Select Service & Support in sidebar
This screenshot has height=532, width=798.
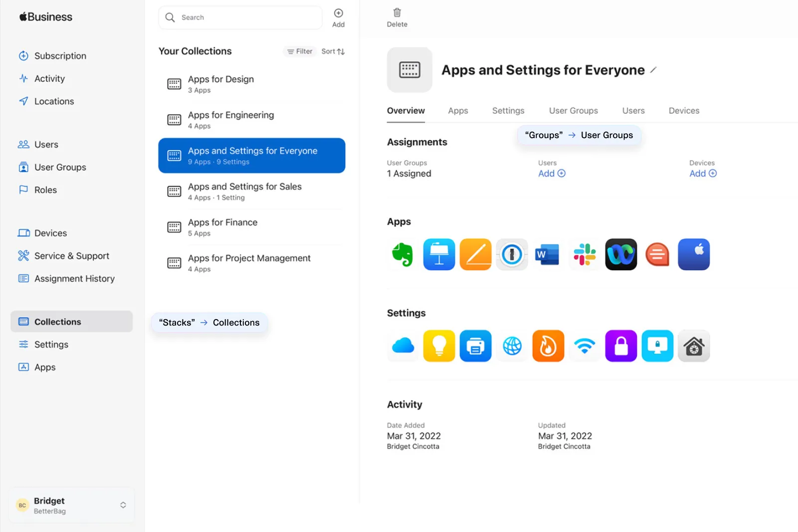[64, 256]
